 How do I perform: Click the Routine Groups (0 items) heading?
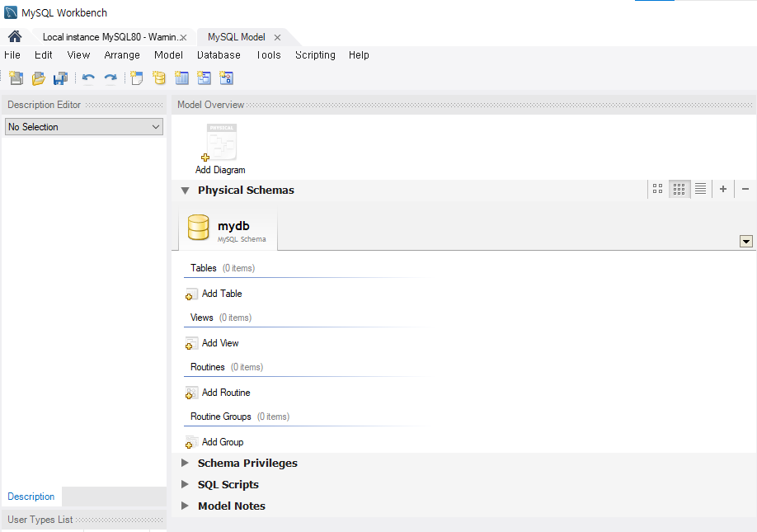tap(240, 417)
